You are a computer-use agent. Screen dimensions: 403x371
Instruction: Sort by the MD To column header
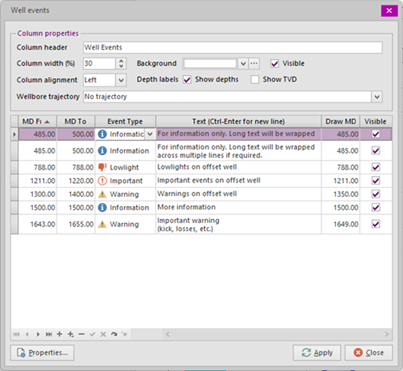tap(75, 121)
